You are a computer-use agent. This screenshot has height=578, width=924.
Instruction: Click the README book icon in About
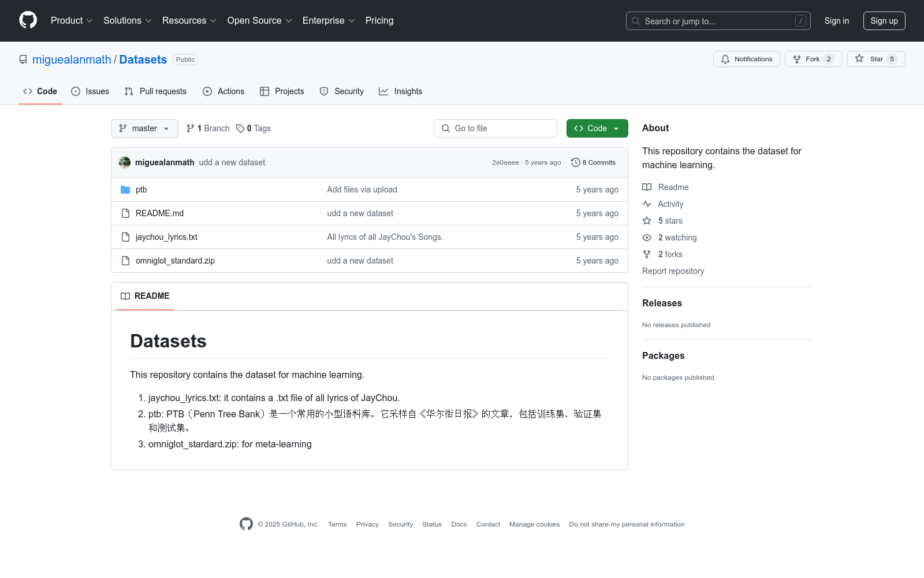click(x=647, y=187)
